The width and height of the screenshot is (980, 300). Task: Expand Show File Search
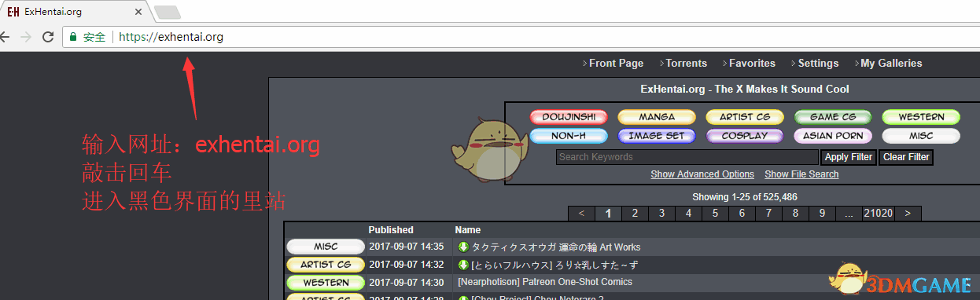coord(801,174)
